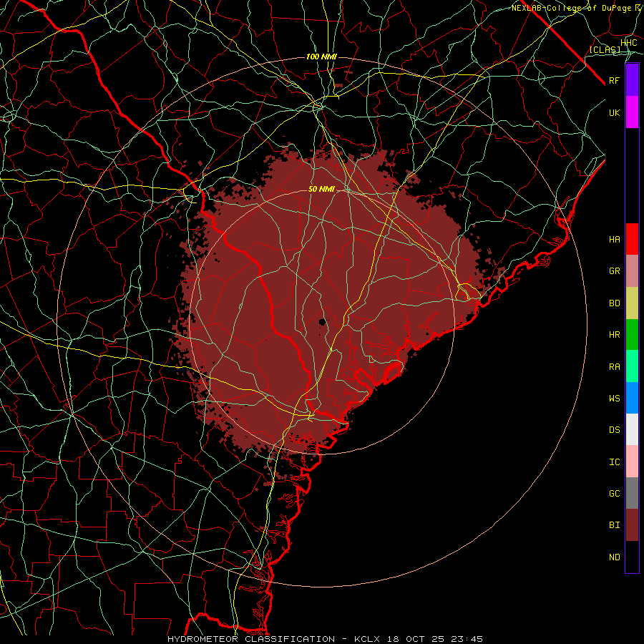Click the RA legend label
This screenshot has width=644, height=644.
click(615, 367)
